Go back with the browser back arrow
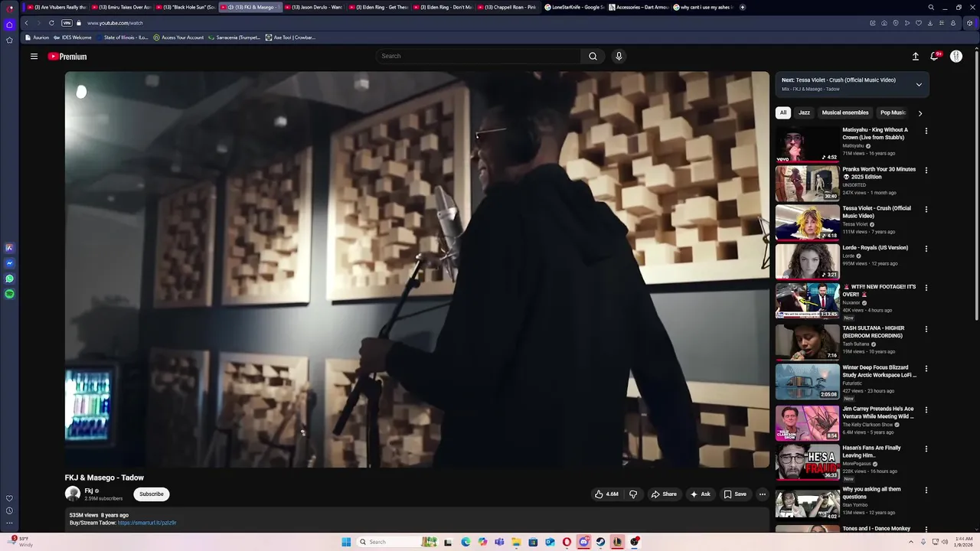Screen dimensions: 980x551 (x=26, y=23)
